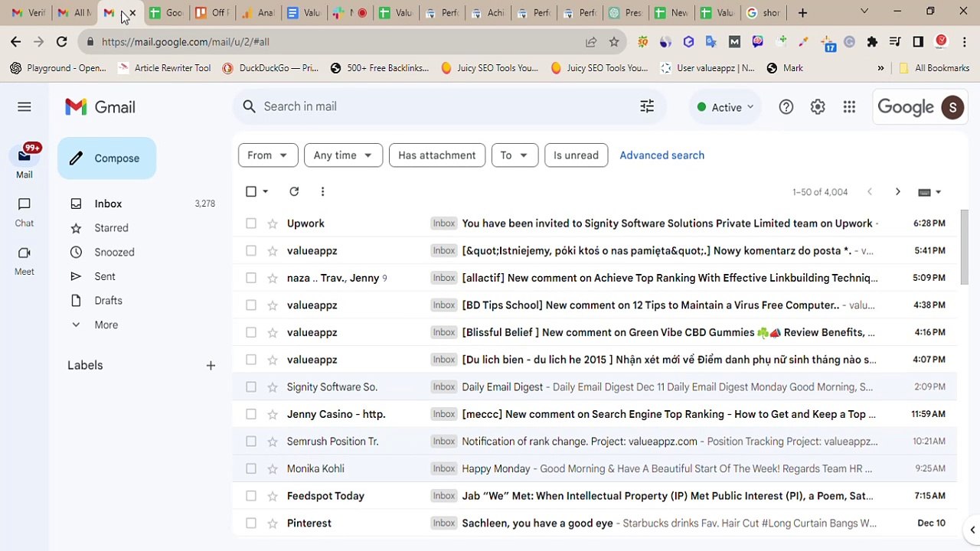Expand the From filter dropdown
980x551 pixels.
point(268,155)
